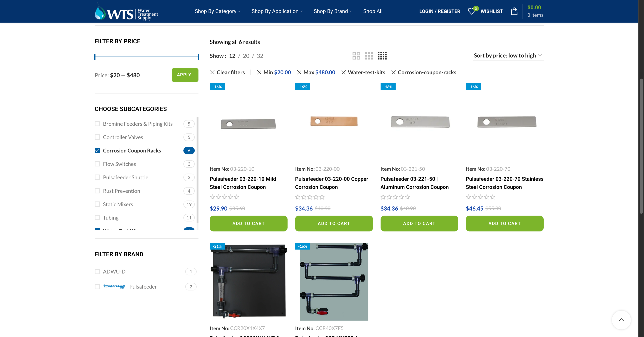Open CCR40X7F5 coupon rack image
The image size is (644, 337).
pos(334,281)
